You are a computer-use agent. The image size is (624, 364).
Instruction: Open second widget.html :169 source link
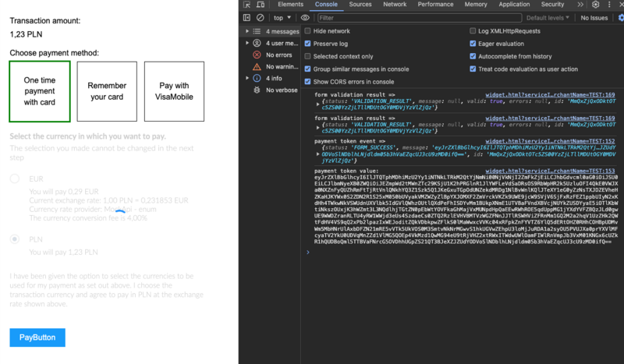pyautogui.click(x=550, y=118)
